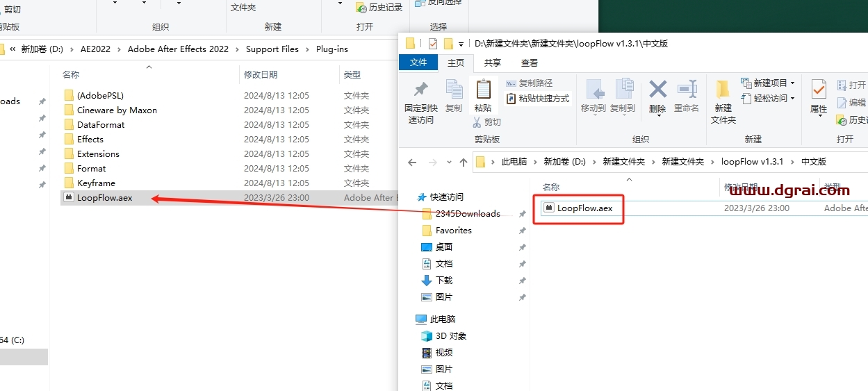The height and width of the screenshot is (391, 868).
Task: Click the Edit (编辑) button in front ribbon
Action: click(851, 102)
